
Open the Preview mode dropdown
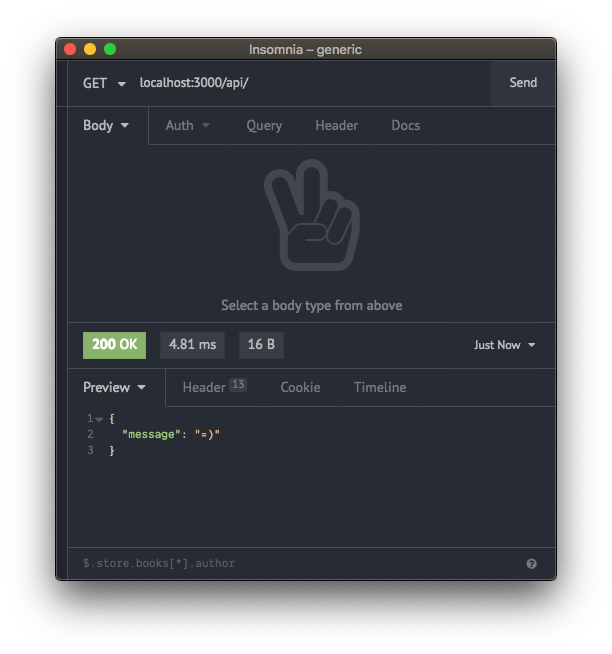coord(115,388)
